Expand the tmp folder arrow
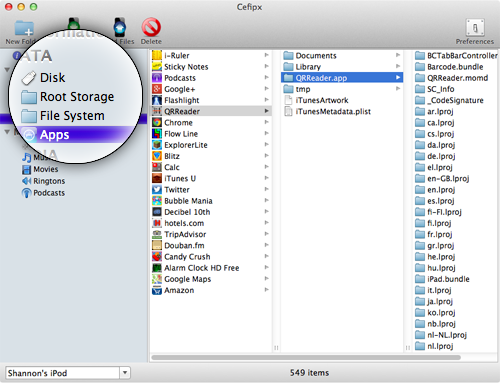Viewport: 500px width, 383px height. point(398,89)
